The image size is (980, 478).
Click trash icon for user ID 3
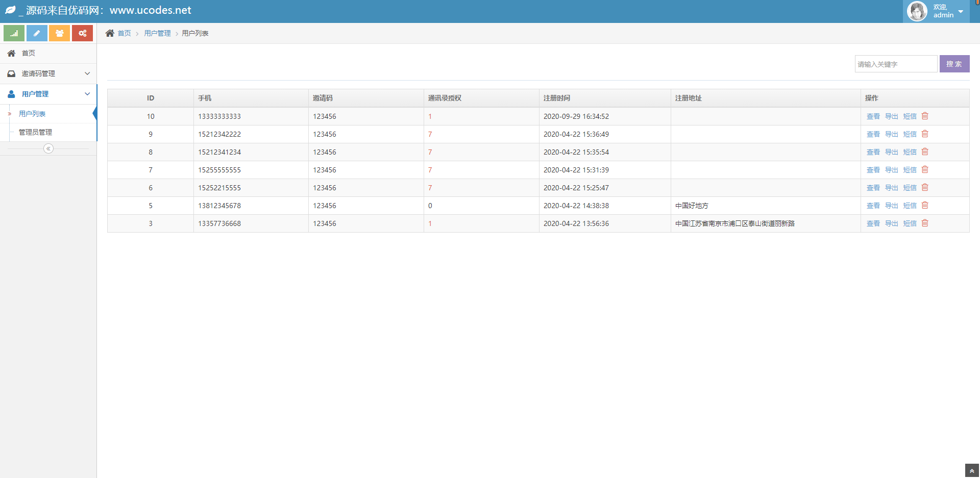[925, 223]
